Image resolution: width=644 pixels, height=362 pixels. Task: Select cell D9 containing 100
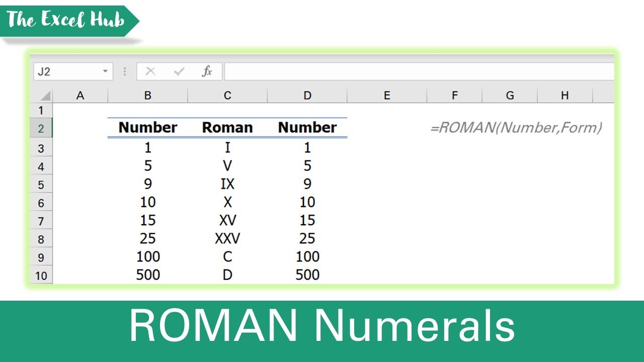coord(307,256)
